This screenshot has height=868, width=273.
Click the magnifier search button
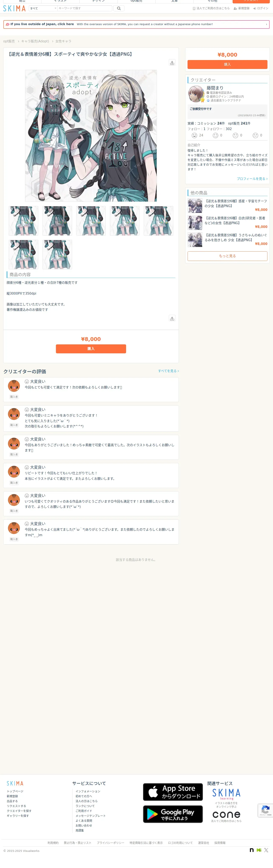coord(119,9)
